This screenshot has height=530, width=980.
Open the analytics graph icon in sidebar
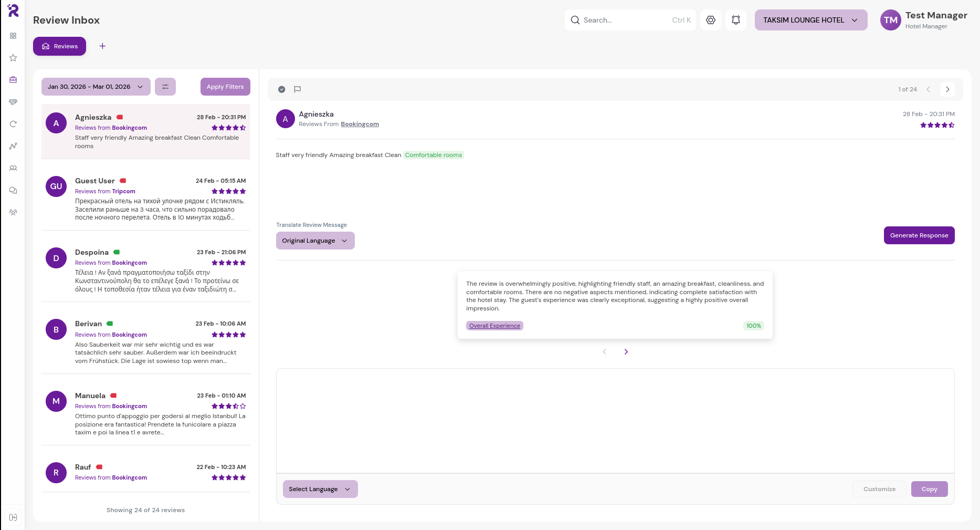(14, 146)
